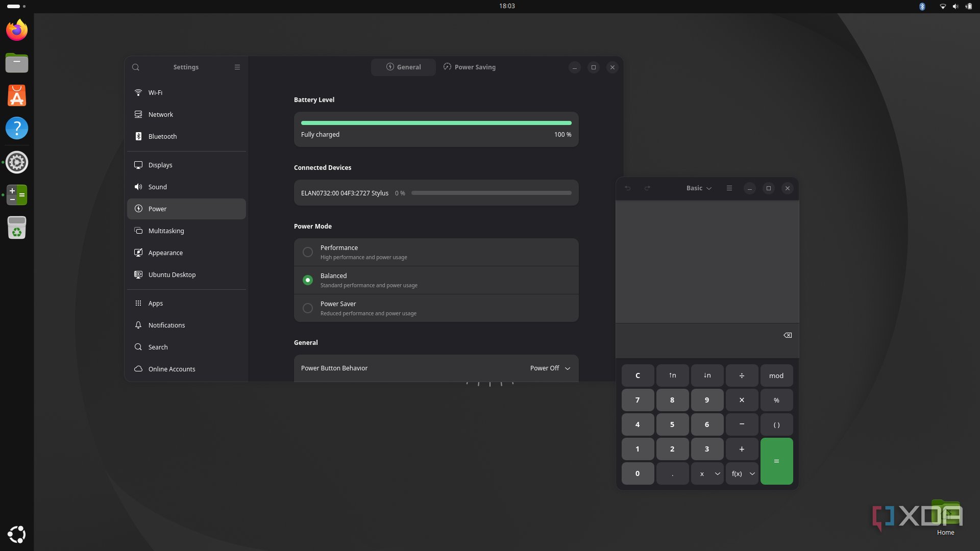Click the Stylus battery level bar
This screenshot has width=980, height=551.
(491, 193)
